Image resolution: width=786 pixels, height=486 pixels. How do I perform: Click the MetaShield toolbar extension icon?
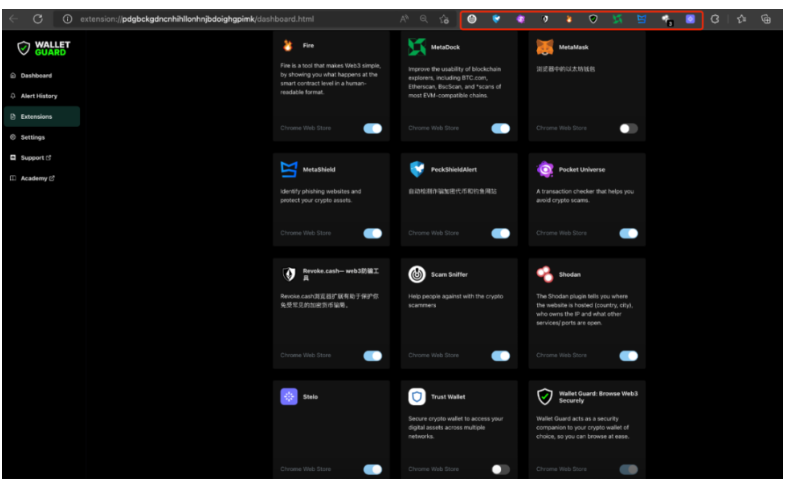[x=642, y=19]
